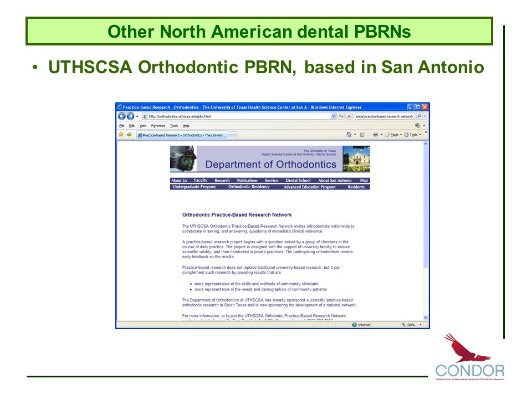The height and width of the screenshot is (399, 532).
Task: Click the About San Antonio link
Action: (335, 181)
